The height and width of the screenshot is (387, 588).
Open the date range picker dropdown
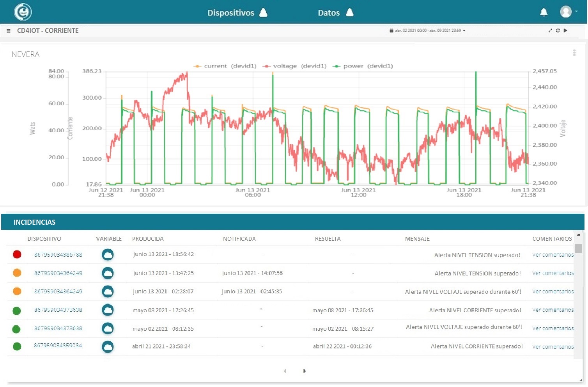click(427, 30)
